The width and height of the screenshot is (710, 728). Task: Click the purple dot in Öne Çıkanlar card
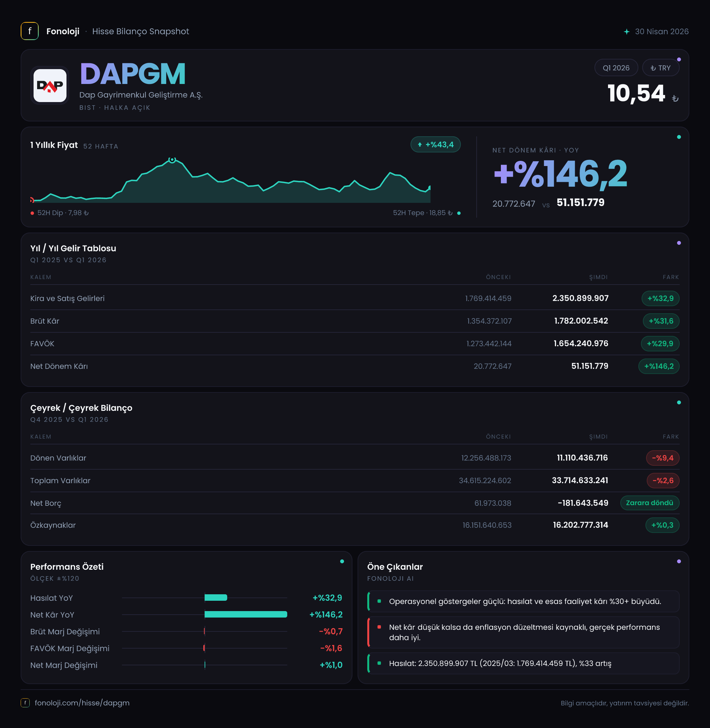coord(679,561)
